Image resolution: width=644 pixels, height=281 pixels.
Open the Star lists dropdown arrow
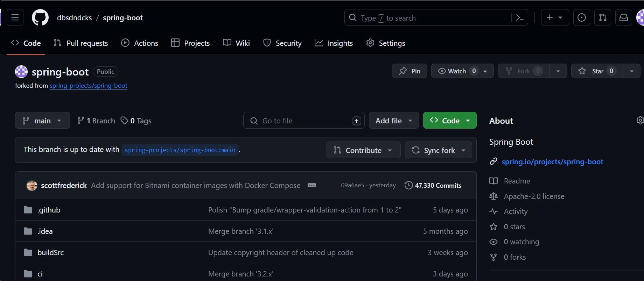coord(632,71)
